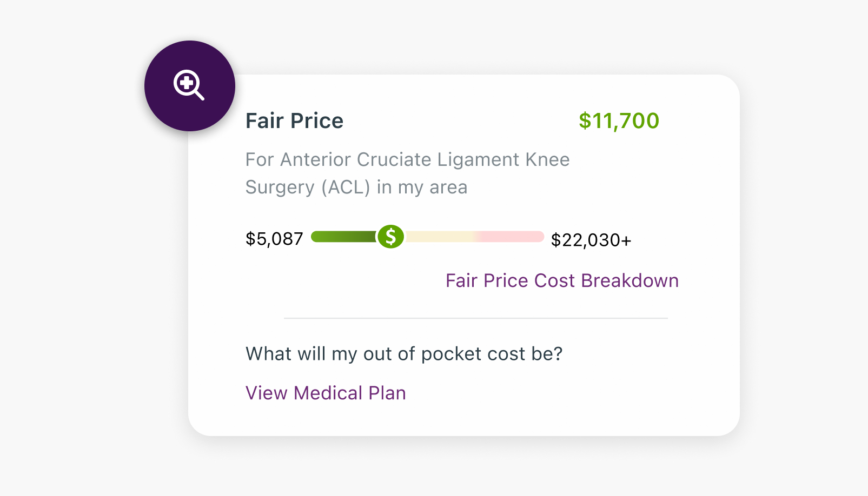This screenshot has width=868, height=496.
Task: Click the white plus inside the magnifier
Action: pyautogui.click(x=187, y=83)
